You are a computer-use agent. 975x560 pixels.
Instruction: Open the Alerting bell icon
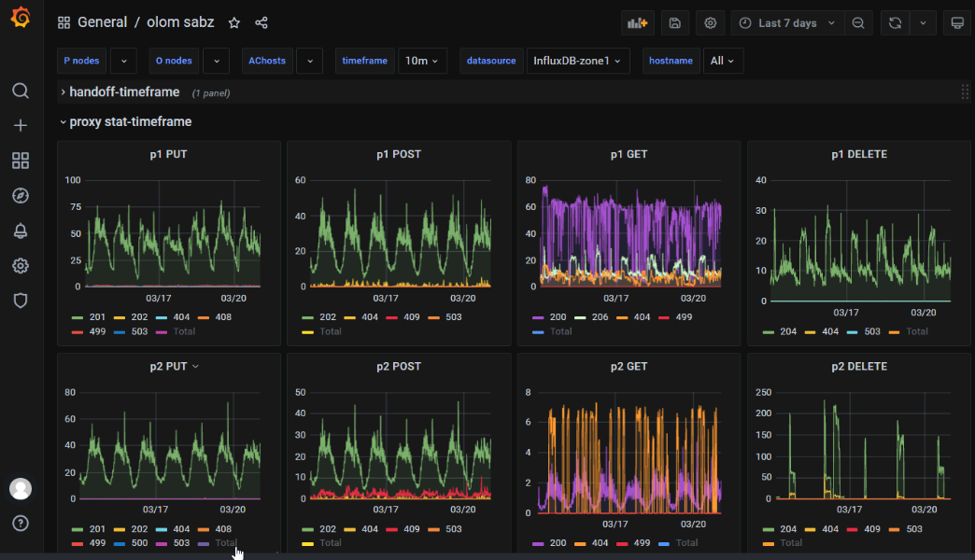21,231
